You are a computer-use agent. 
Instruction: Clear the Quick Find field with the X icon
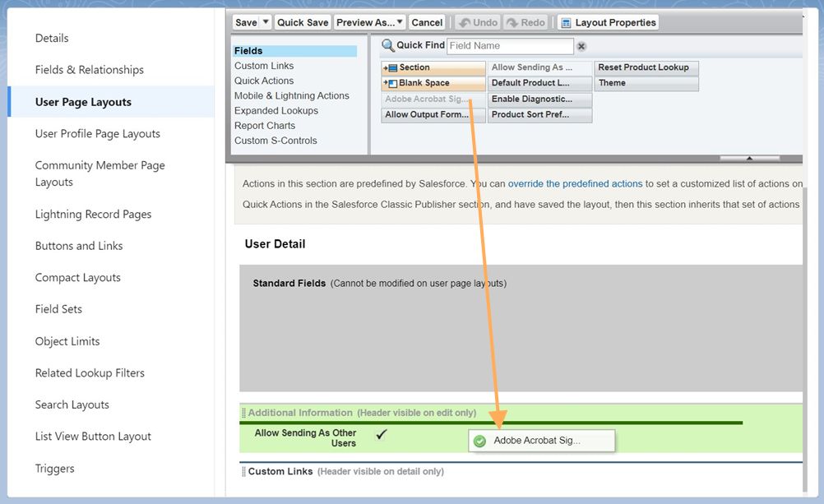pos(581,46)
